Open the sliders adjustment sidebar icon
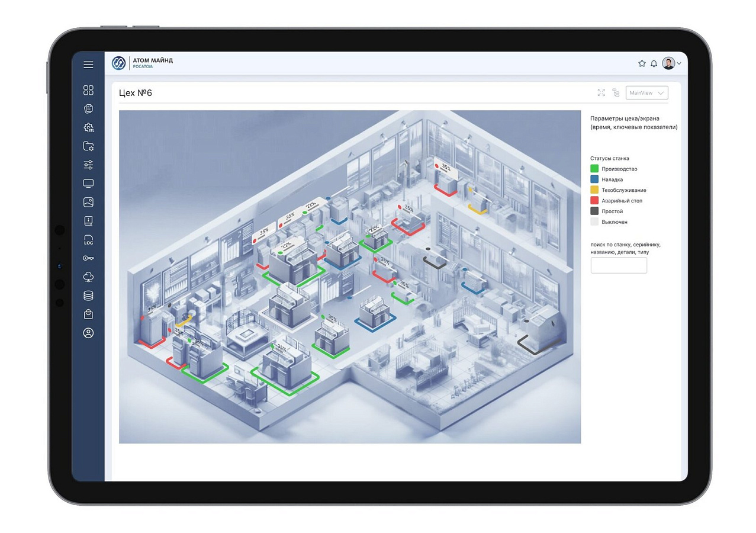This screenshot has width=756, height=533. [x=88, y=165]
